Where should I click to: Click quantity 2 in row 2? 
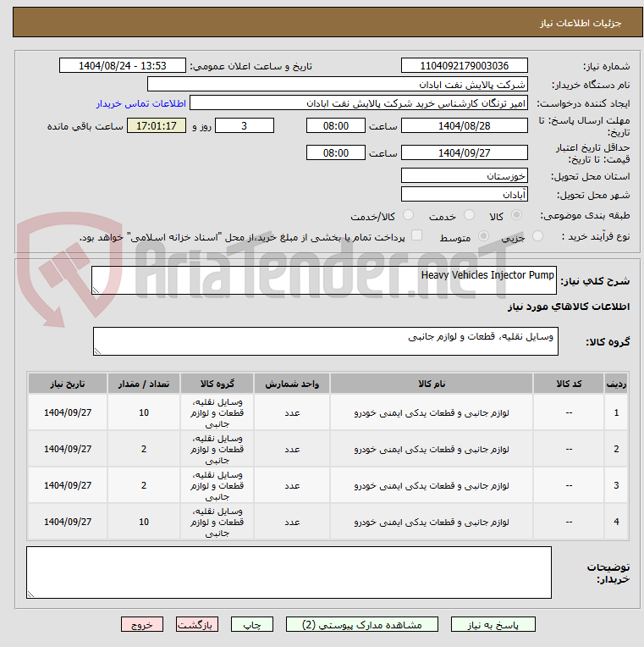144,449
